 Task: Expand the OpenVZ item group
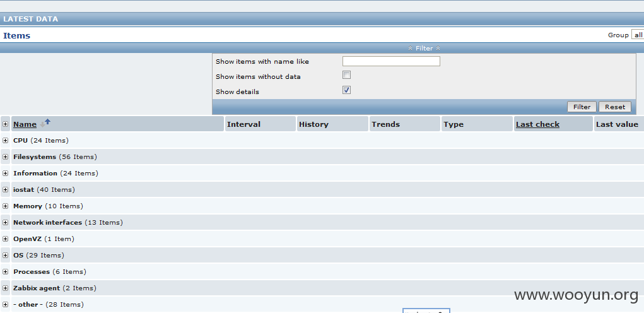tap(5, 239)
